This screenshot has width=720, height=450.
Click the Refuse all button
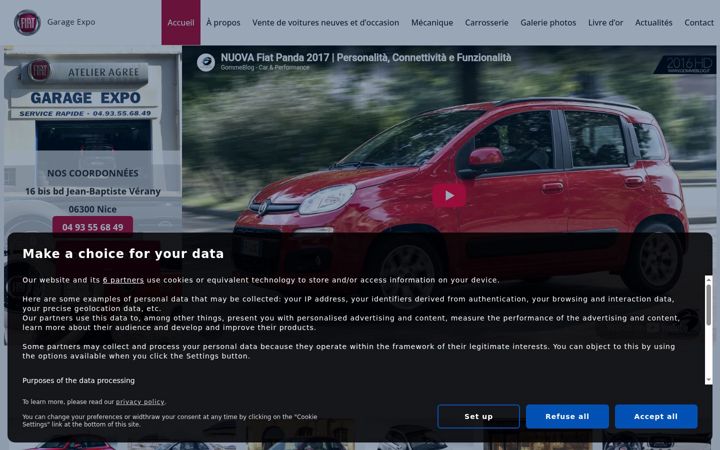click(567, 416)
